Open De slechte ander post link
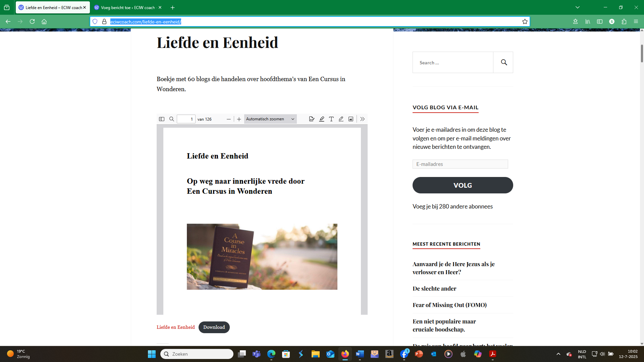The image size is (644, 362). [434, 289]
